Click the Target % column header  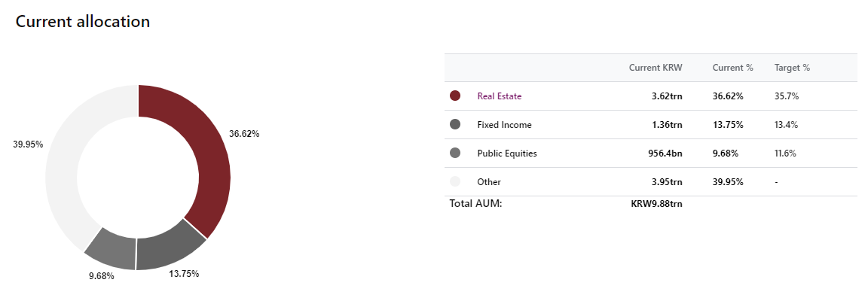coord(792,68)
